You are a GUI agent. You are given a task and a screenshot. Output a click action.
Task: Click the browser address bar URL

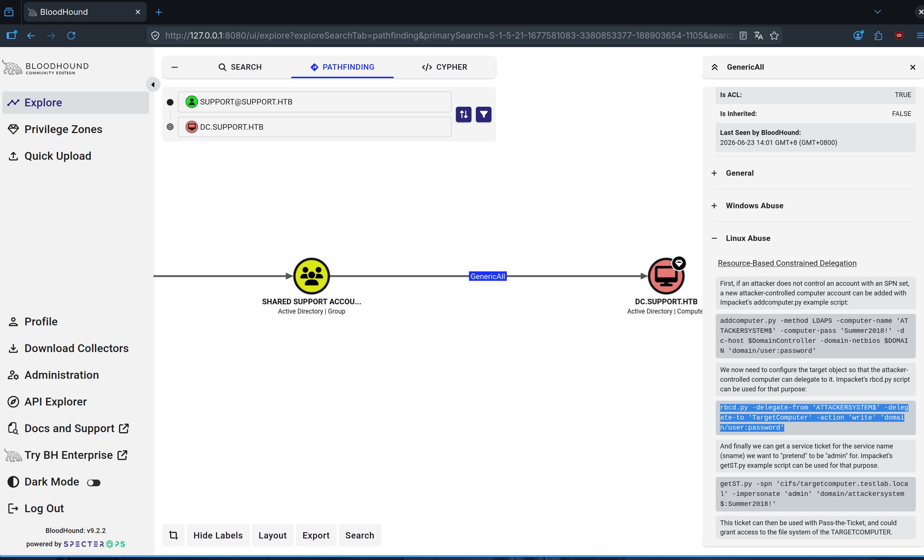pos(448,36)
